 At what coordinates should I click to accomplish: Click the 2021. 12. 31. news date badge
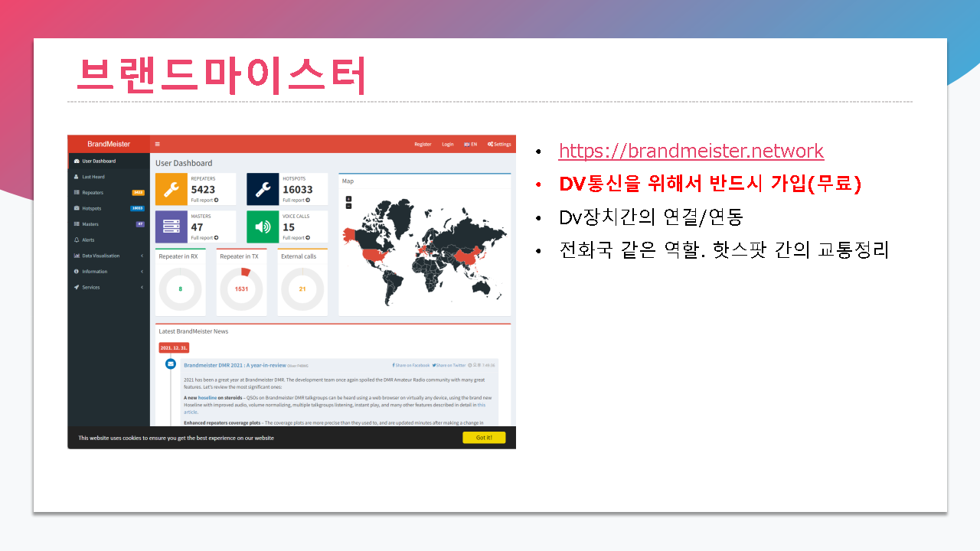point(173,347)
